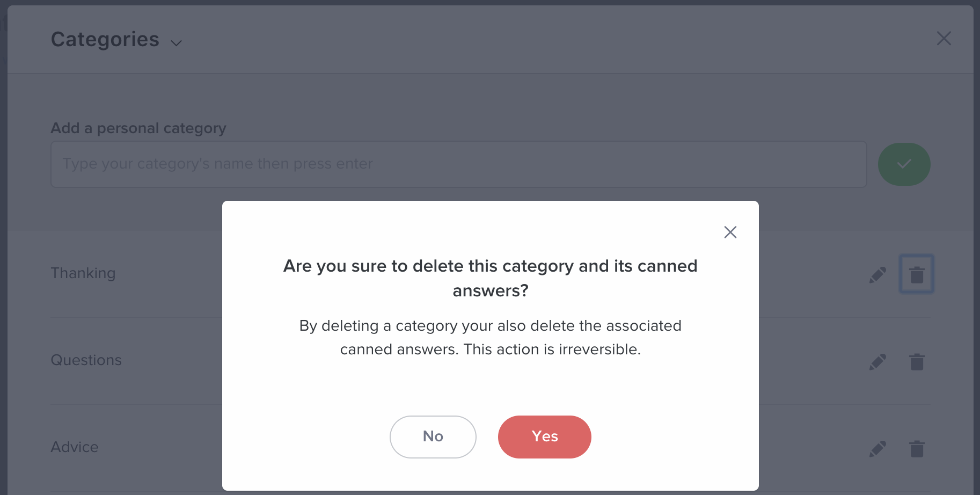Delete the Questions category
The height and width of the screenshot is (495, 980).
click(x=917, y=362)
